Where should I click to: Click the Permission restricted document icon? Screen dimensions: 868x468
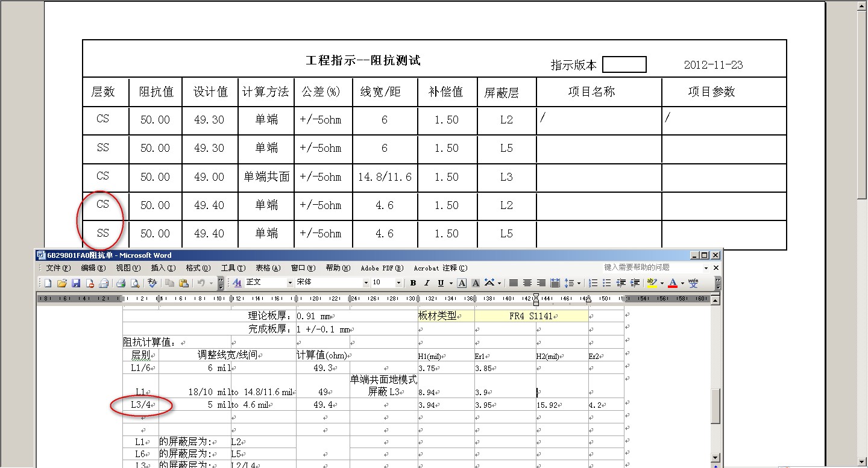90,282
